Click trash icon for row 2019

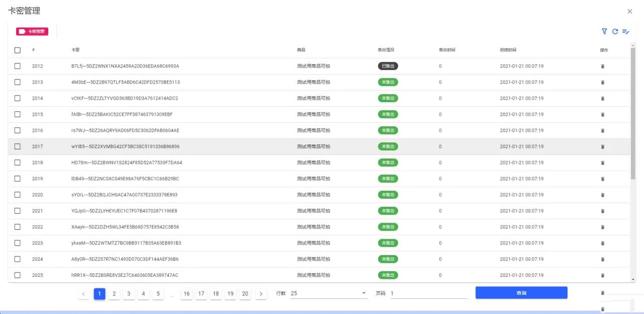(x=603, y=179)
